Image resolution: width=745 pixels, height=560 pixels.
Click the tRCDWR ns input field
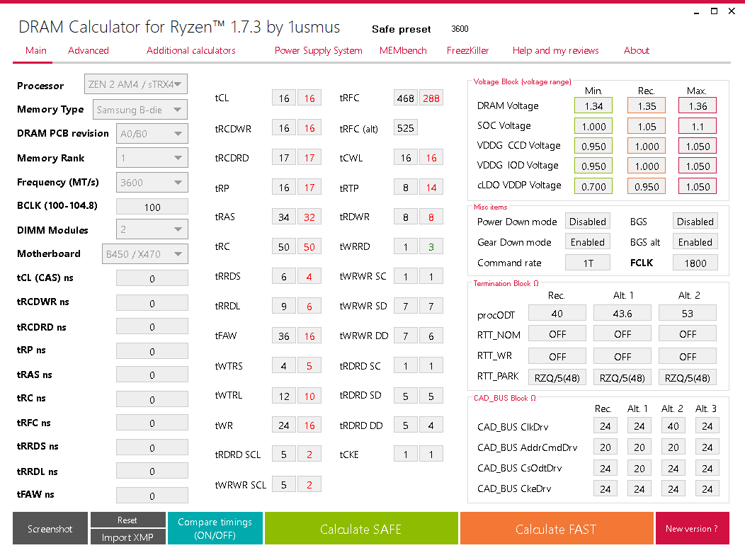click(152, 303)
